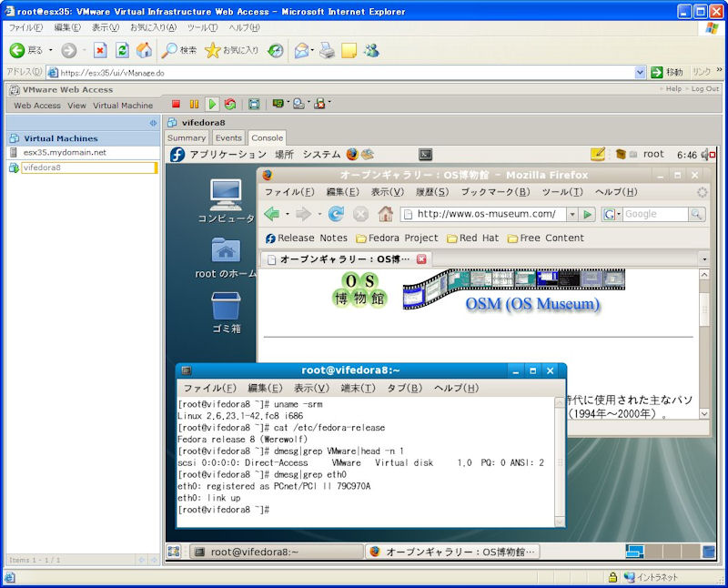The image size is (728, 588).
Task: Open VMware remove device dropdown icon
Action: 320,104
